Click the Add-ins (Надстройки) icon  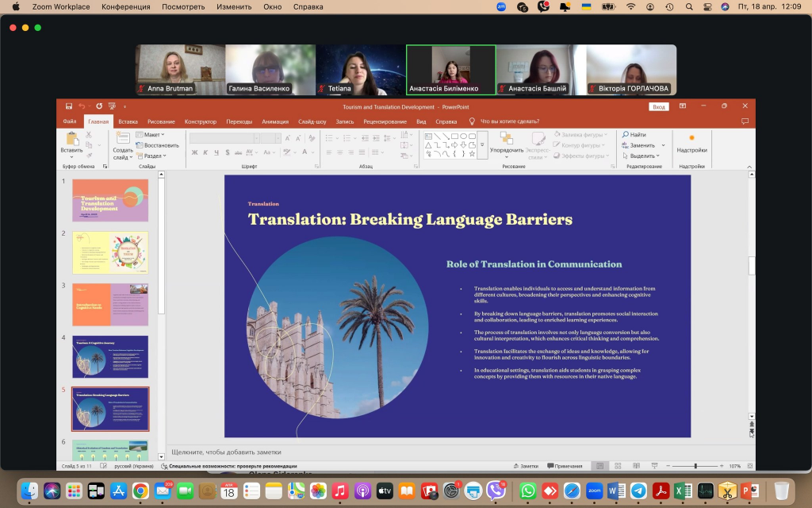(x=691, y=140)
